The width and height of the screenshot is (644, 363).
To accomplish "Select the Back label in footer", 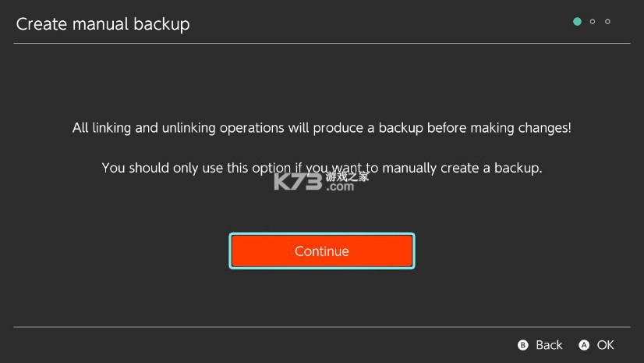I will (x=549, y=345).
